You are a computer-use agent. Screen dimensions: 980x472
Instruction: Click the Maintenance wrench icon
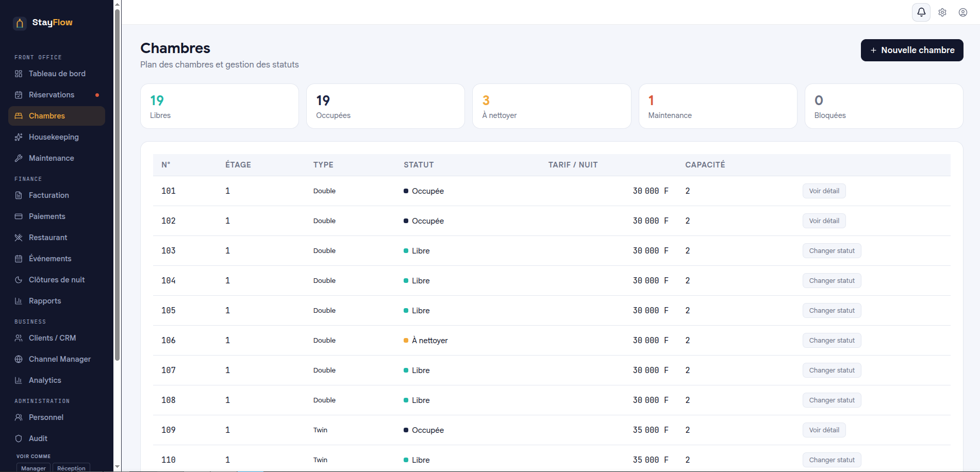point(19,158)
